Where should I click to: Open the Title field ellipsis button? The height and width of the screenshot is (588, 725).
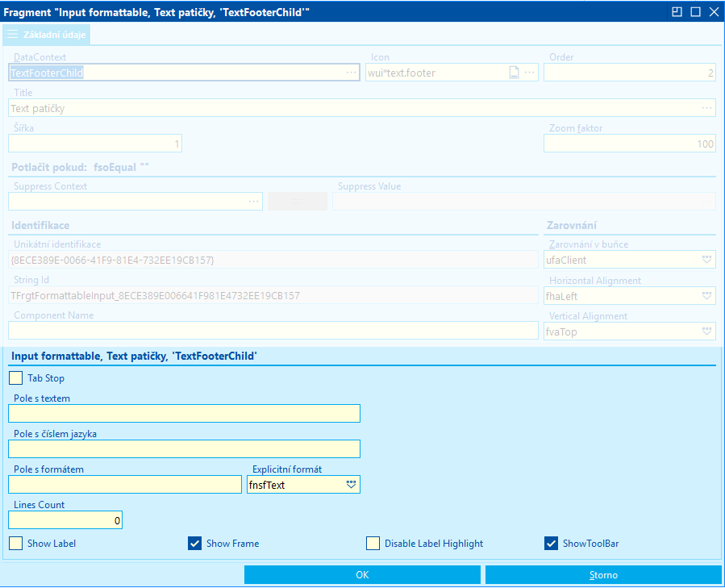[707, 108]
